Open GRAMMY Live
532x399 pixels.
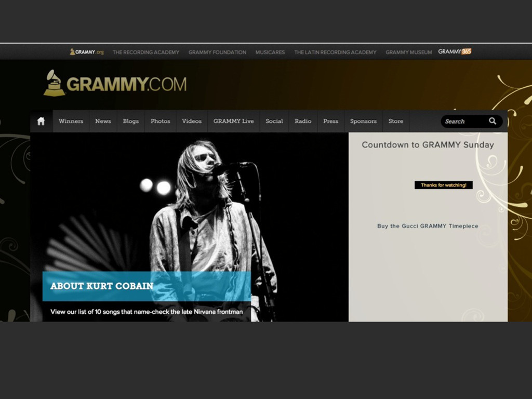pos(234,121)
